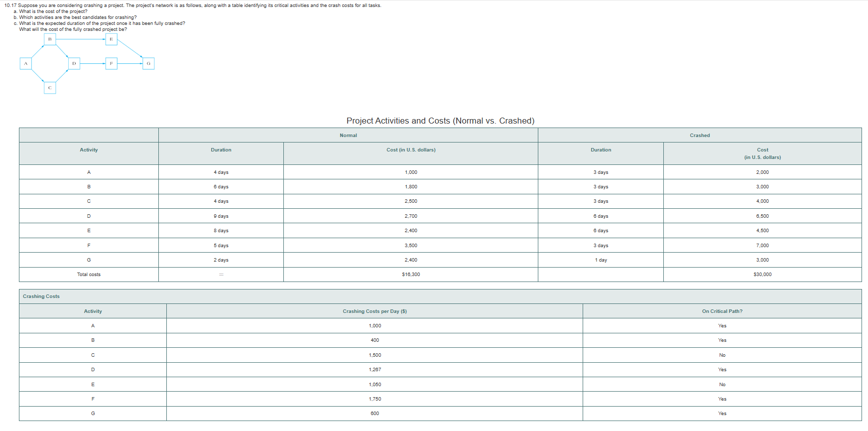Click activity C's crashing cost '1,500'
The image size is (868, 431).
(x=374, y=355)
